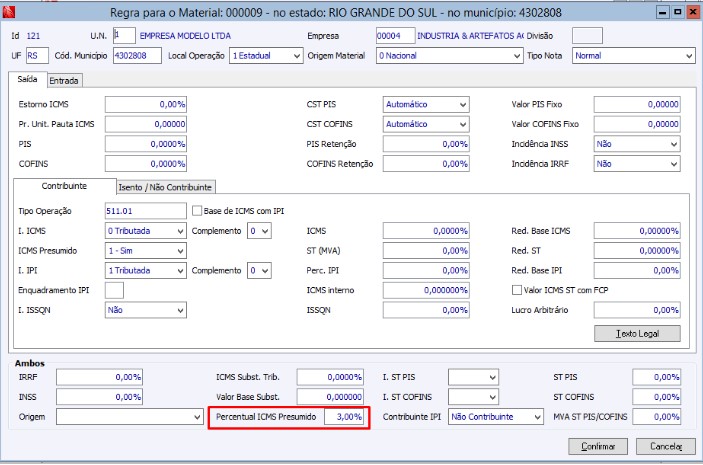Viewport: 703px width, 465px height.
Task: Toggle Valor ICMS ST com FCP checkbox
Action: click(517, 290)
